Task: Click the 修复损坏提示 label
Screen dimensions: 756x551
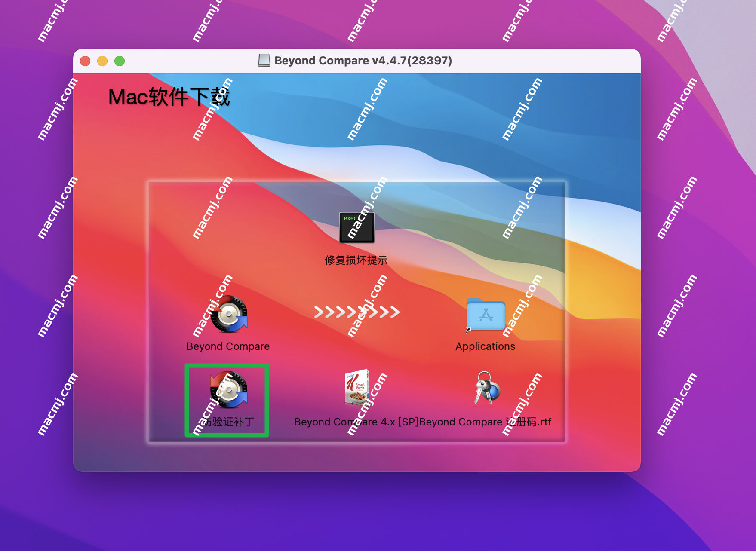Action: (356, 260)
